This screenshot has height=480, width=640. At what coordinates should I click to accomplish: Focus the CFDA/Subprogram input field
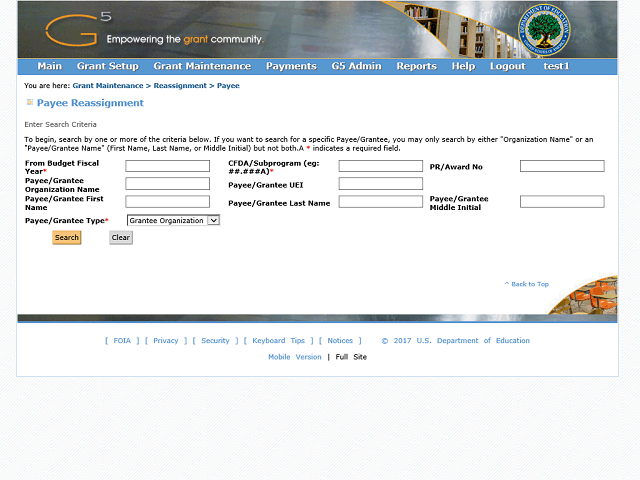[x=381, y=166]
